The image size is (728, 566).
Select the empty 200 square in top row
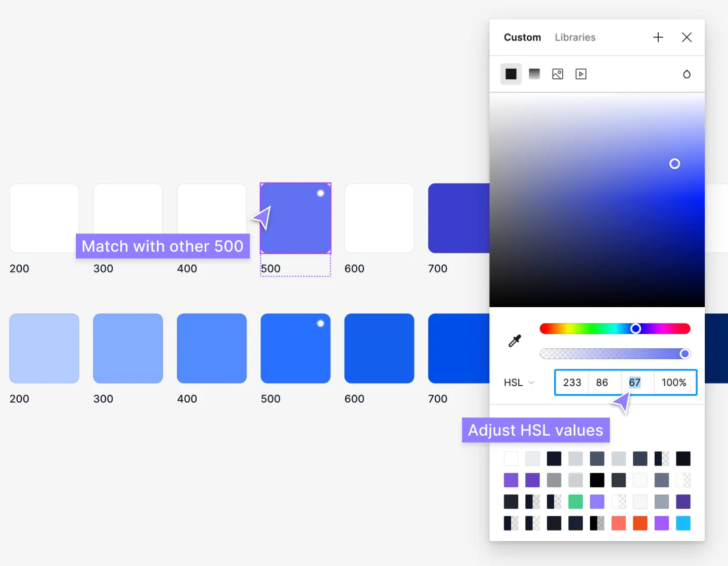[x=44, y=218]
